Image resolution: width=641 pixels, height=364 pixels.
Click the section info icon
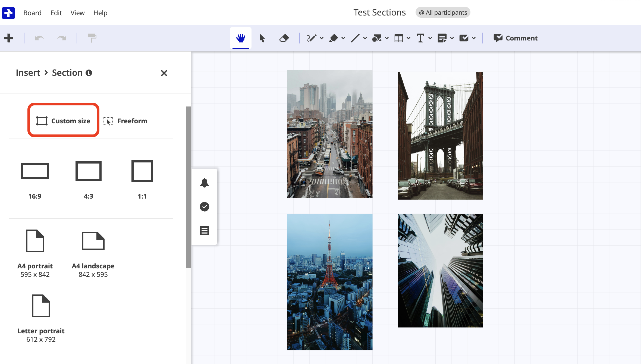coord(89,73)
